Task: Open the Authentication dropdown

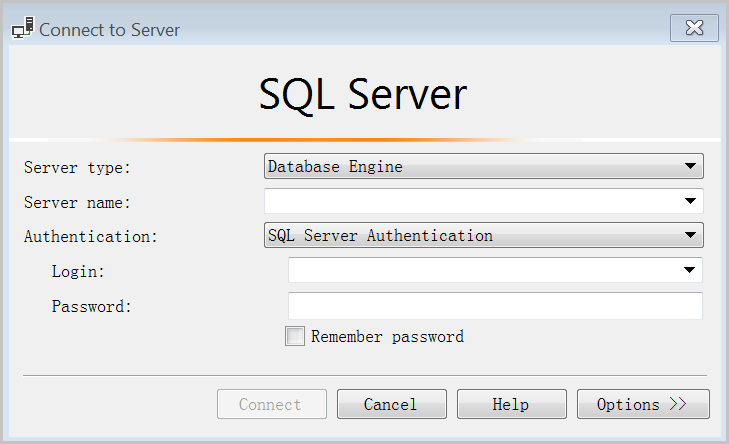Action: click(x=484, y=235)
